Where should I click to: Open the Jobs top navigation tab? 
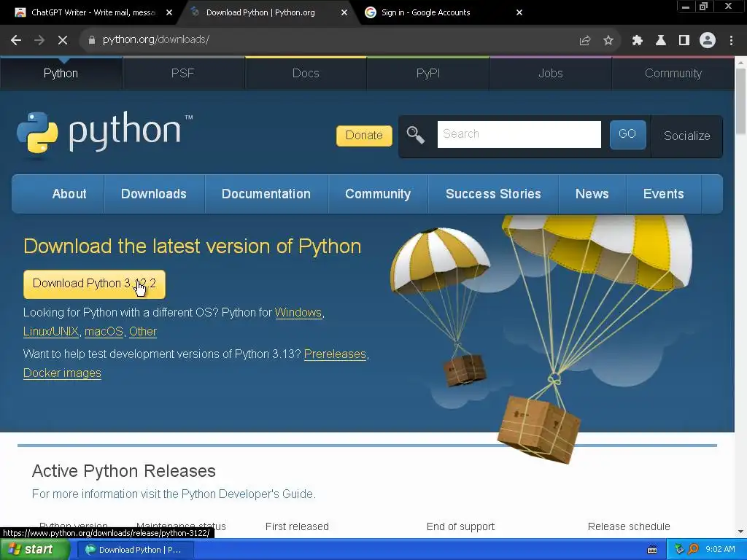pyautogui.click(x=550, y=74)
